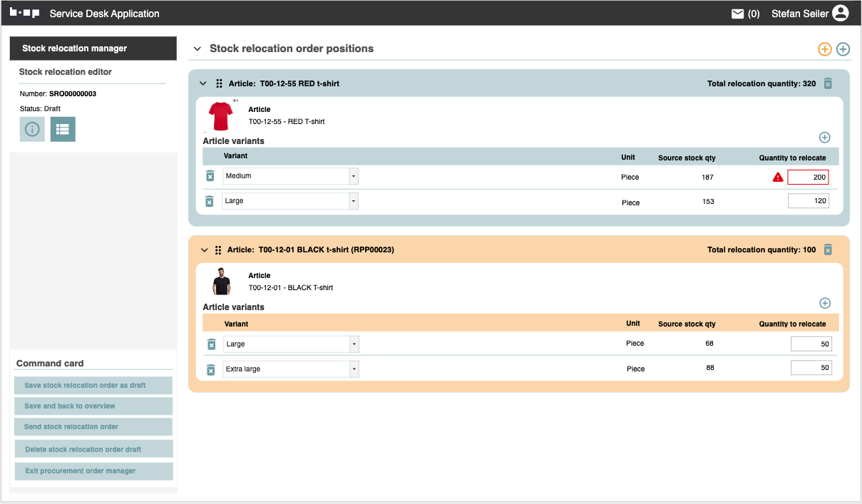Add variant to RED t-shirt article

tap(824, 138)
